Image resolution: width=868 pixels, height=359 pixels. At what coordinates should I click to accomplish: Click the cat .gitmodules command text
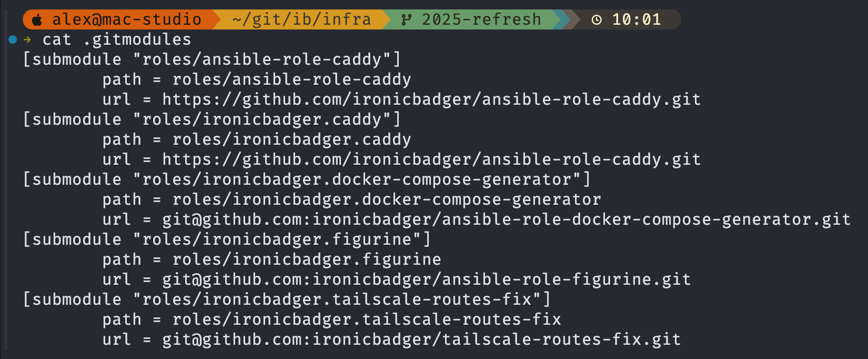tap(117, 39)
